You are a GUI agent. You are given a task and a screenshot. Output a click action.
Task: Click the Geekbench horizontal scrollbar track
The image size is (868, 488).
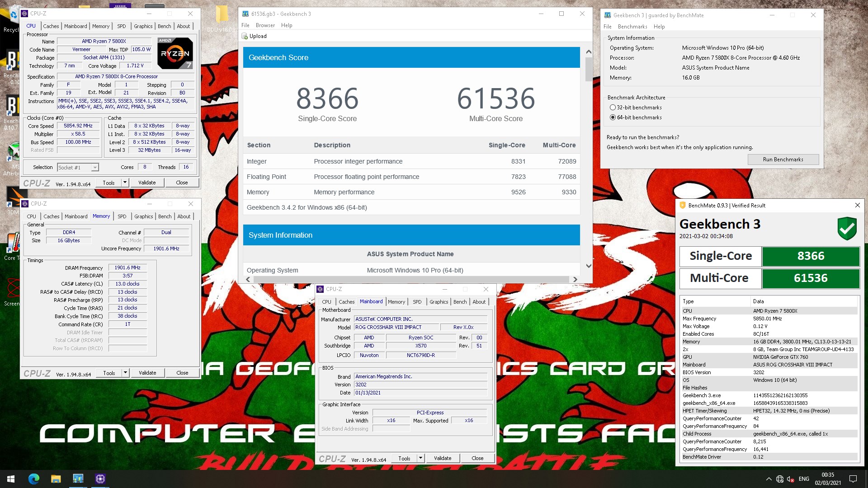click(411, 279)
